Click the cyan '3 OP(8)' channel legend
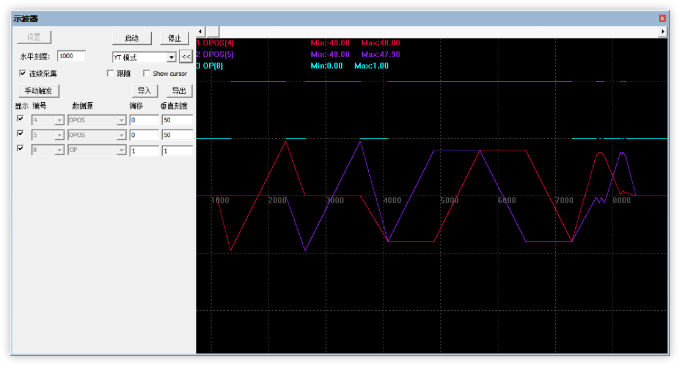 (210, 66)
